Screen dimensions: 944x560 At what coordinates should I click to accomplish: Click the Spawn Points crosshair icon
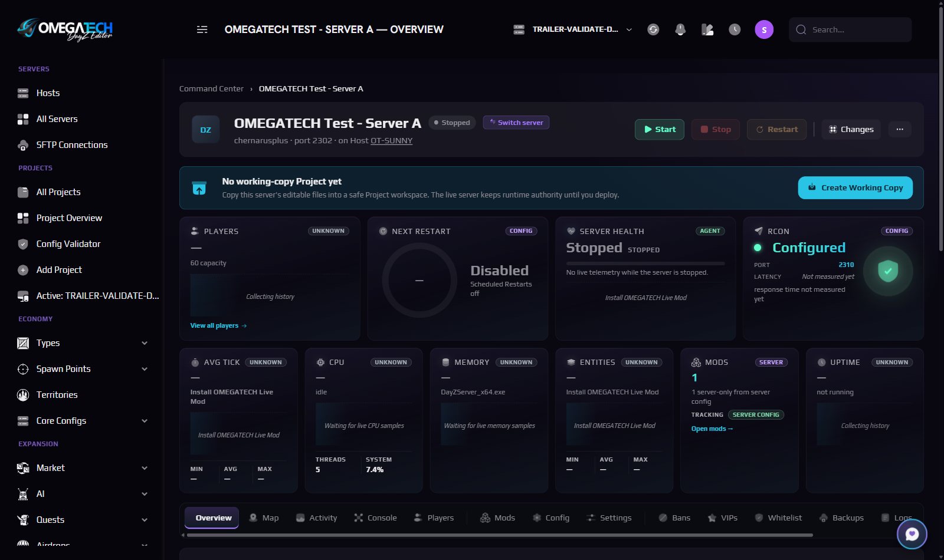[x=23, y=369]
